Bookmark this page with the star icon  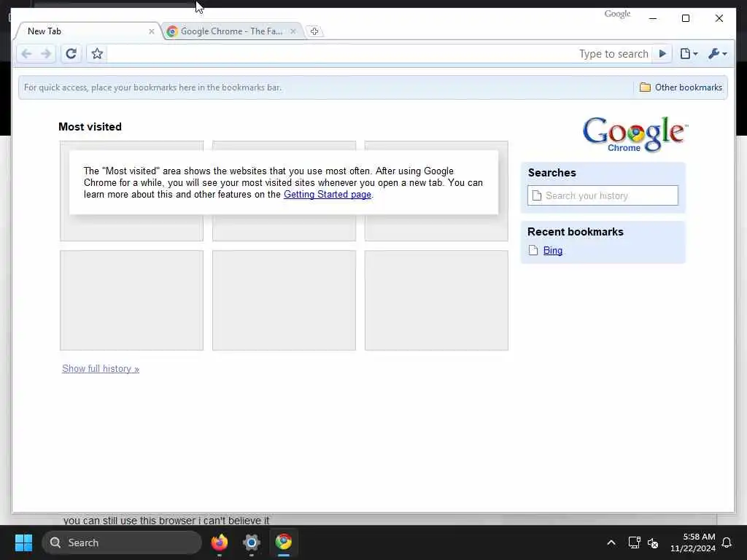point(97,54)
